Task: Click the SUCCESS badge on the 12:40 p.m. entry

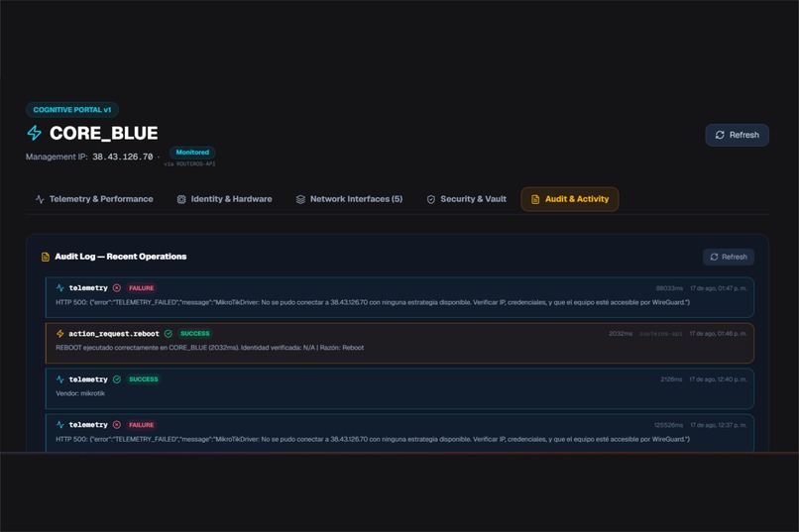Action: (143, 379)
